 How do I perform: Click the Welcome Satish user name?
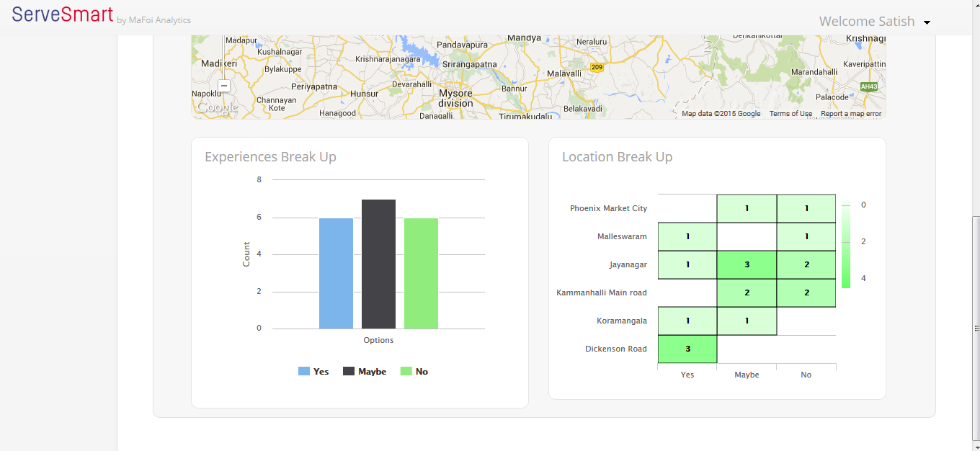(867, 22)
